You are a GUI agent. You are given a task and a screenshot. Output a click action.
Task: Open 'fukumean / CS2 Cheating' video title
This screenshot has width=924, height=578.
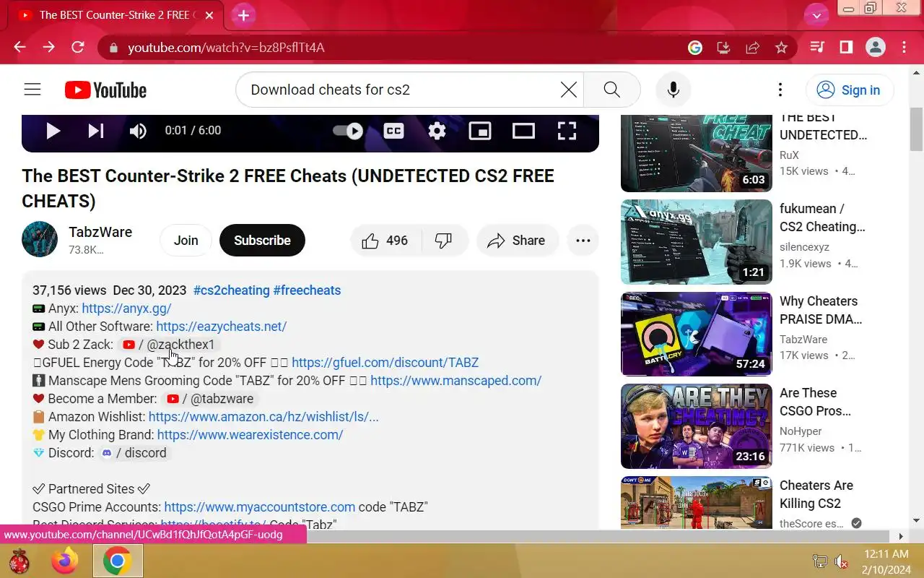tap(822, 217)
